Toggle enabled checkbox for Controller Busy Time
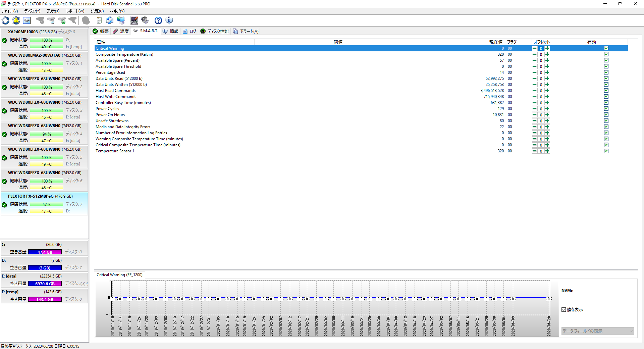The height and width of the screenshot is (349, 644). click(606, 103)
